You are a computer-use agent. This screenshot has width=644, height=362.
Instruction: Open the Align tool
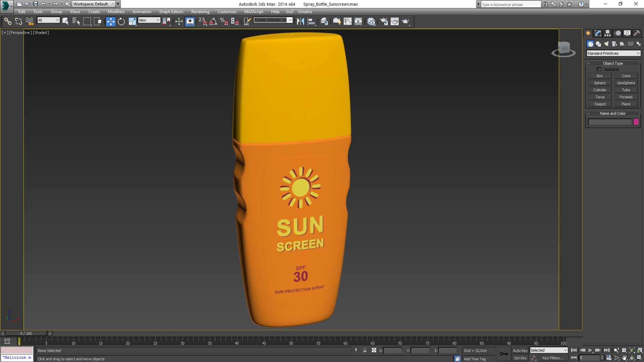(x=312, y=21)
